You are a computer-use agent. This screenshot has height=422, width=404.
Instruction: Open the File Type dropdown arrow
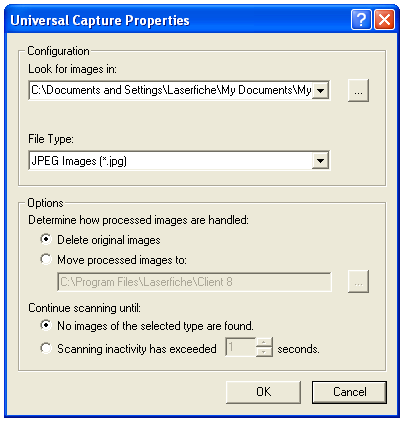click(x=321, y=161)
